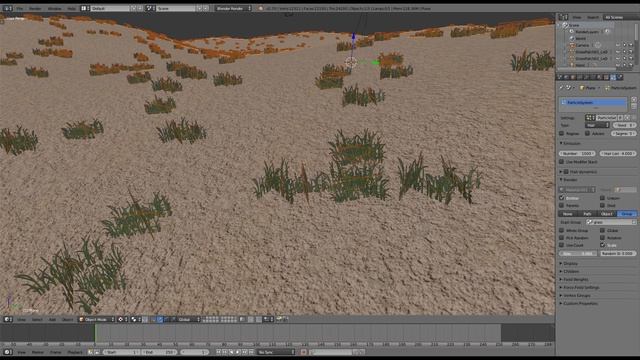Open the Window menu

(54, 8)
